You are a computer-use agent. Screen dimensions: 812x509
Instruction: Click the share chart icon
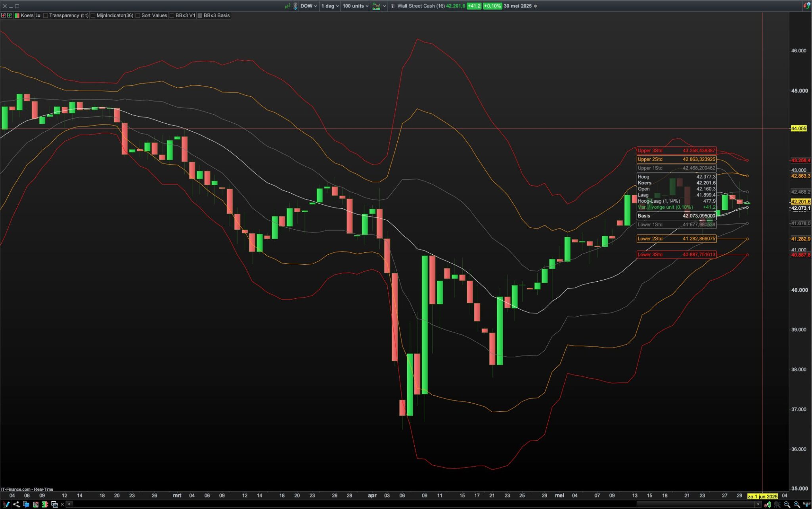coord(16,505)
